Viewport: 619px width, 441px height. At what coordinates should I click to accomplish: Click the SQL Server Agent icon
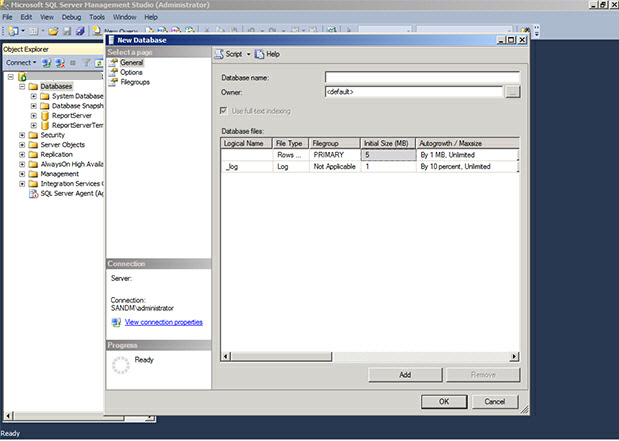coord(34,193)
